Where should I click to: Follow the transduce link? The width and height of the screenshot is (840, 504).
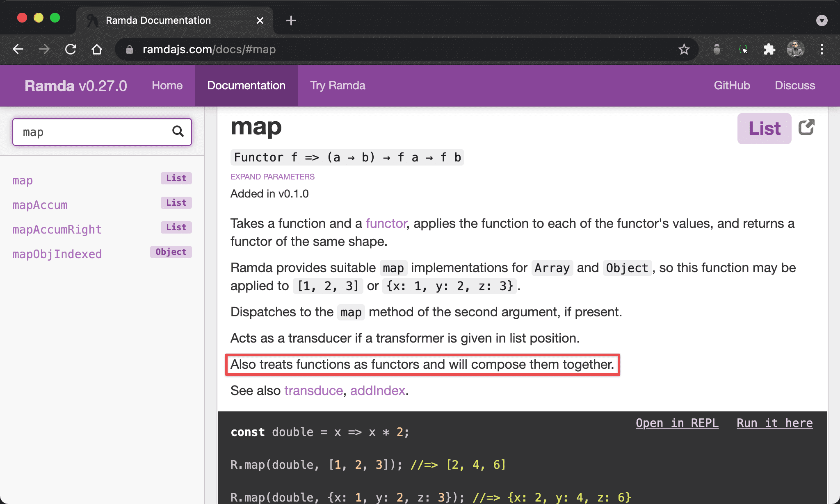[x=314, y=390]
